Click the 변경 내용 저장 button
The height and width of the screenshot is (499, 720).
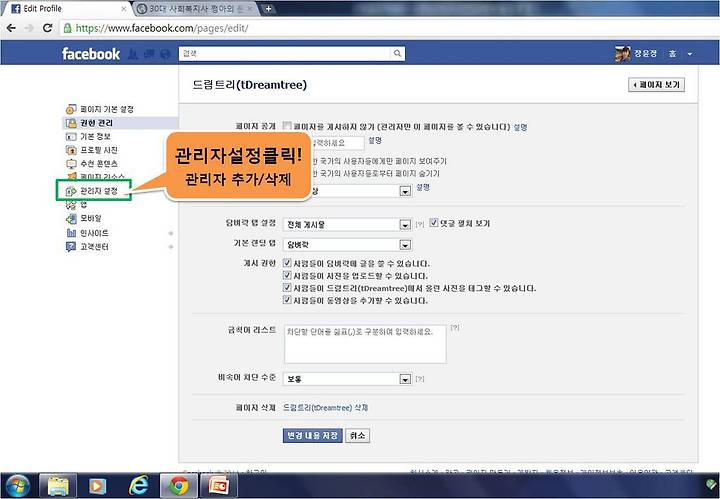click(313, 436)
